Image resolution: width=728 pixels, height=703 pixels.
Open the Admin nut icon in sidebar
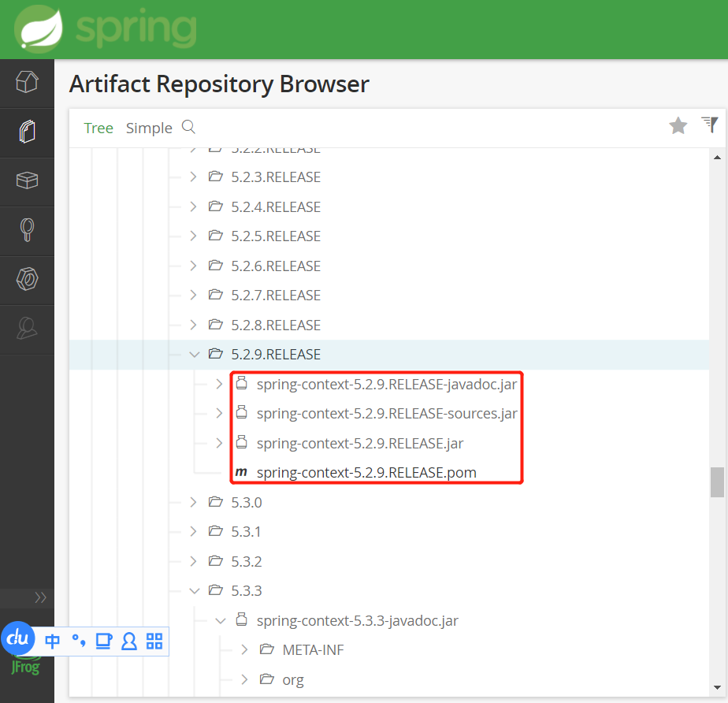(27, 279)
